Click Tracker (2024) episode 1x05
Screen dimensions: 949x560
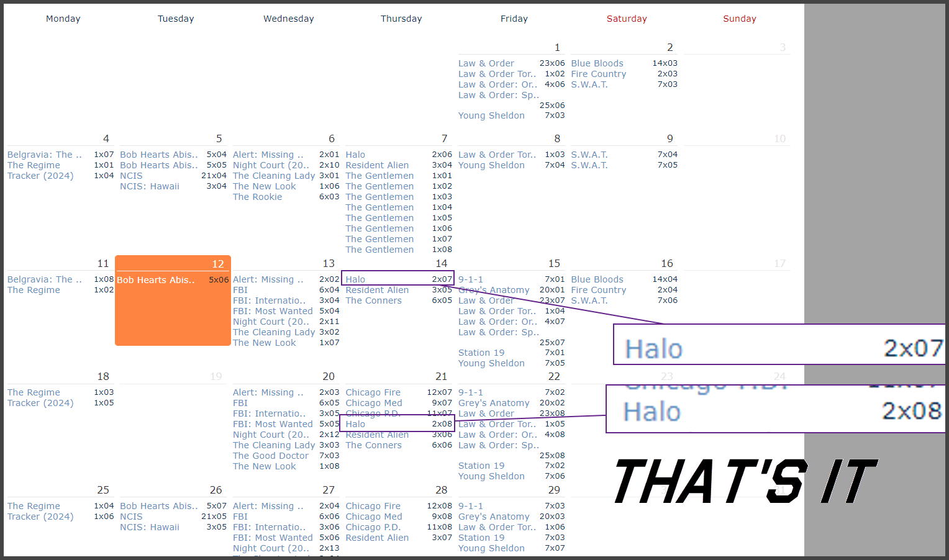(40, 403)
